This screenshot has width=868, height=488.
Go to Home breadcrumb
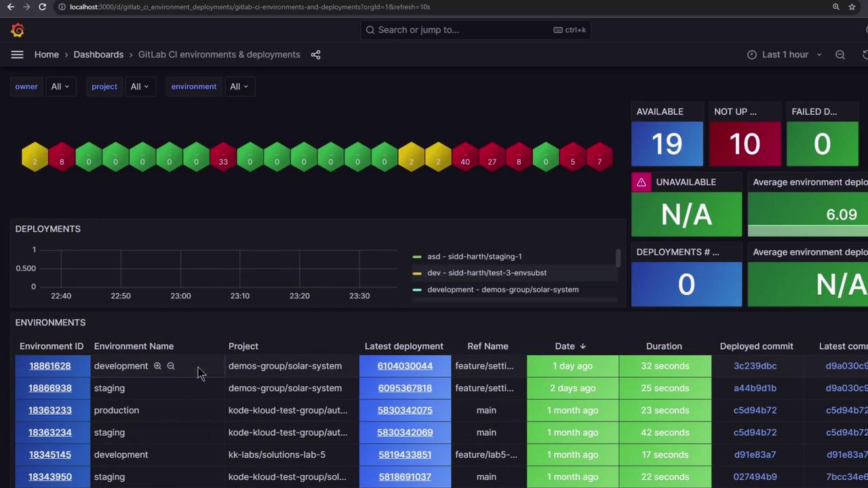[47, 54]
